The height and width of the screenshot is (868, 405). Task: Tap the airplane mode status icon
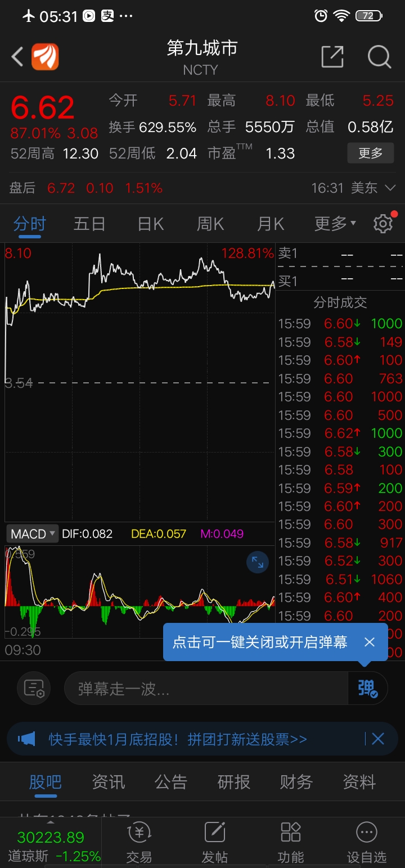[x=29, y=16]
